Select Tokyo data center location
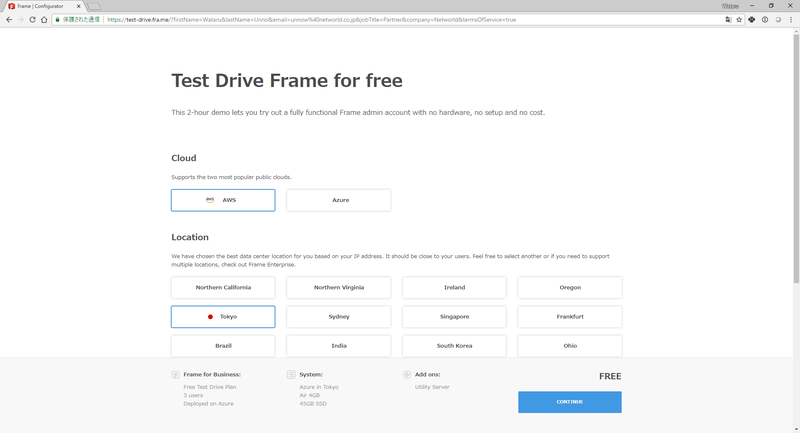Viewport: 800px width, 433px height. [x=223, y=317]
